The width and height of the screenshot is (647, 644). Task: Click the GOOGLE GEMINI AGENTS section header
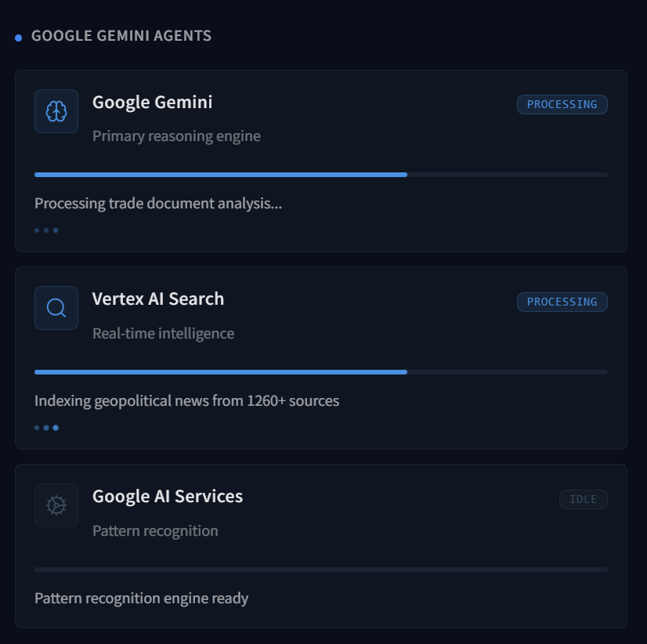[121, 36]
